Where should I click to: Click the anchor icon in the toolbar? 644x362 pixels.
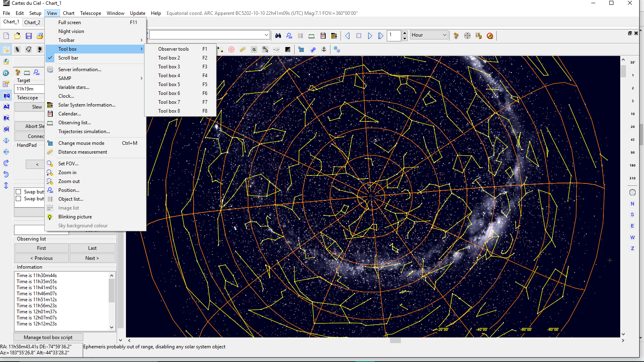click(324, 49)
